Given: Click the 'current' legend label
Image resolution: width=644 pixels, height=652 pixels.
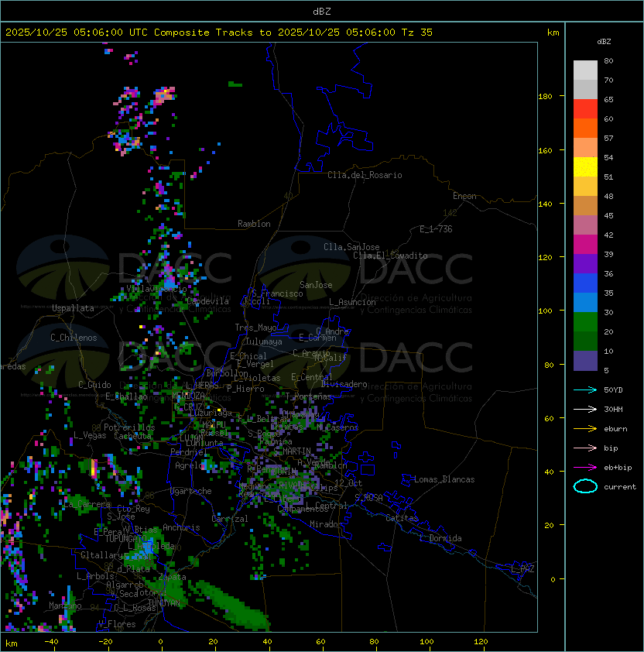Looking at the screenshot, I should coord(620,487).
